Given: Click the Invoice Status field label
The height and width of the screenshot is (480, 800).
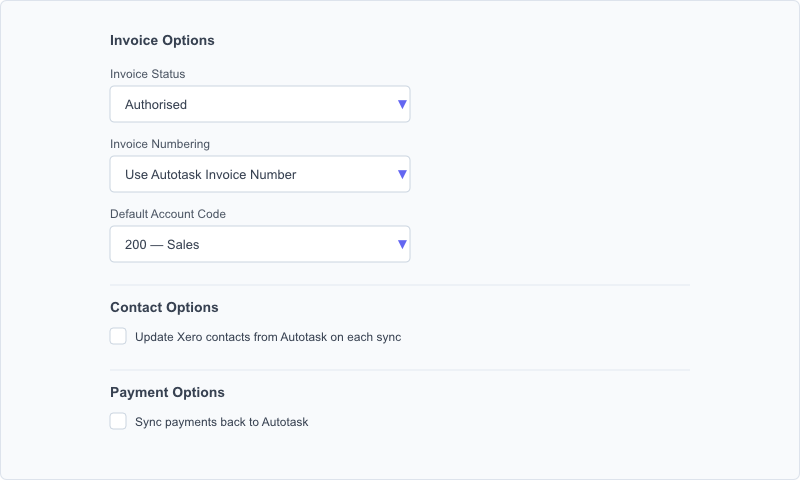Looking at the screenshot, I should coord(147,74).
